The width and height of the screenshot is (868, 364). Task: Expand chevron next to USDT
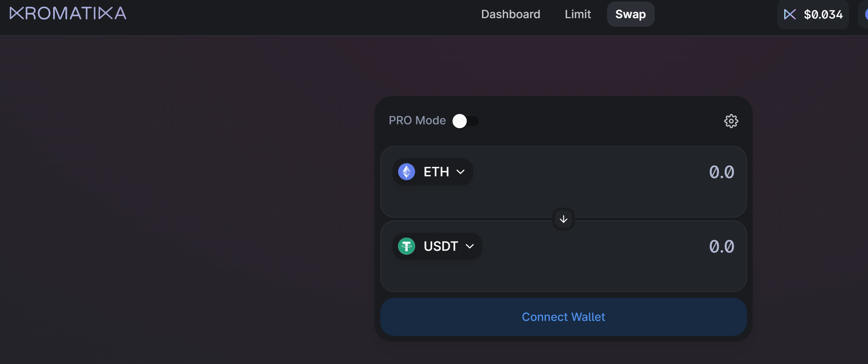pos(470,246)
